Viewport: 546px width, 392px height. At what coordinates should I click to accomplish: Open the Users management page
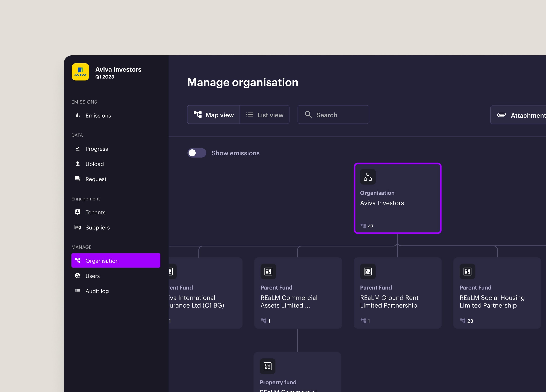92,276
